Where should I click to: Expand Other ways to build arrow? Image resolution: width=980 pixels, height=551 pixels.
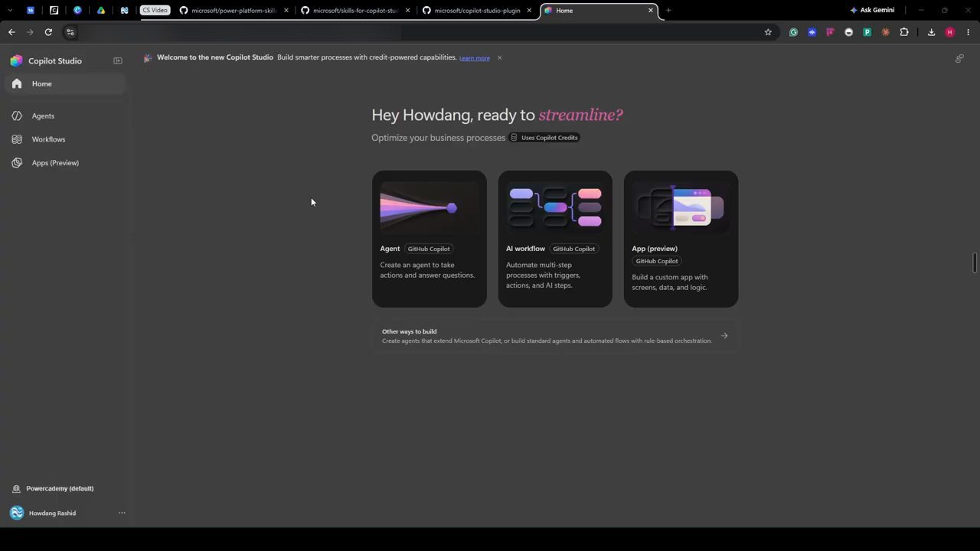click(x=724, y=335)
